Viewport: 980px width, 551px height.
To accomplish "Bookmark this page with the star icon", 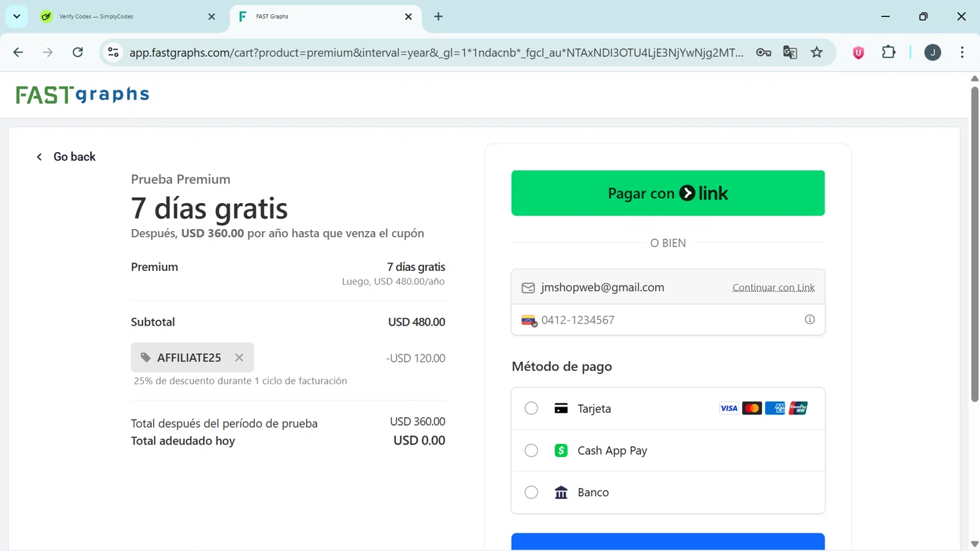I will (817, 52).
